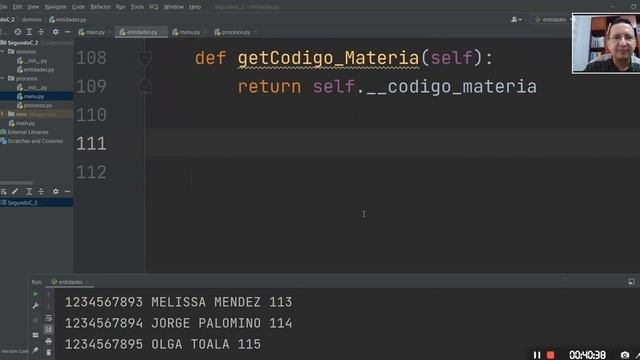Click line number 111 in gutter
The image size is (640, 360).
(91, 144)
